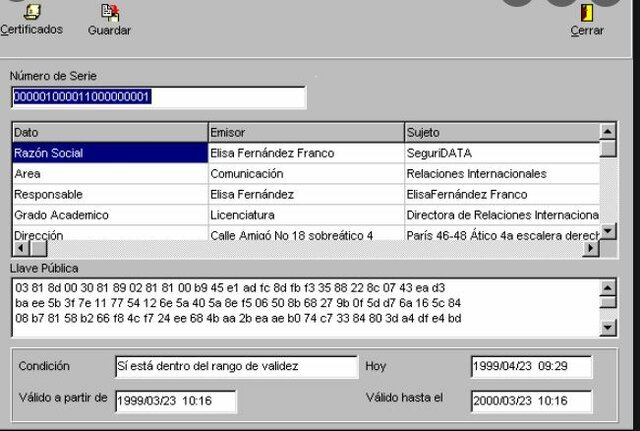Click the Válido hasta el field
This screenshot has width=640, height=431.
(x=531, y=401)
